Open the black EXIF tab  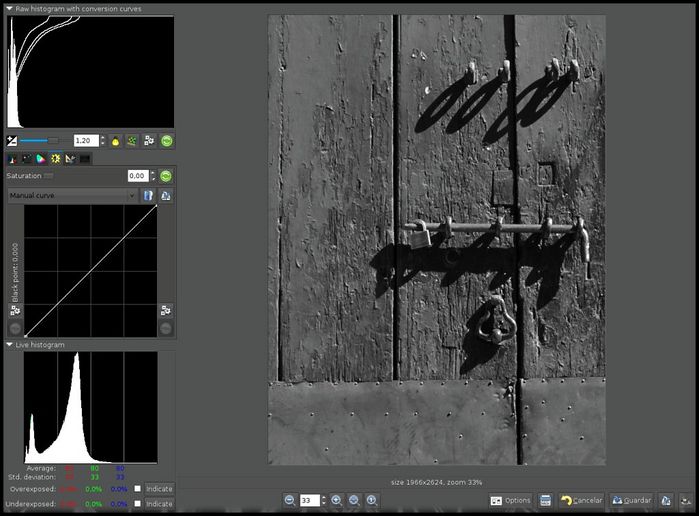(x=85, y=159)
